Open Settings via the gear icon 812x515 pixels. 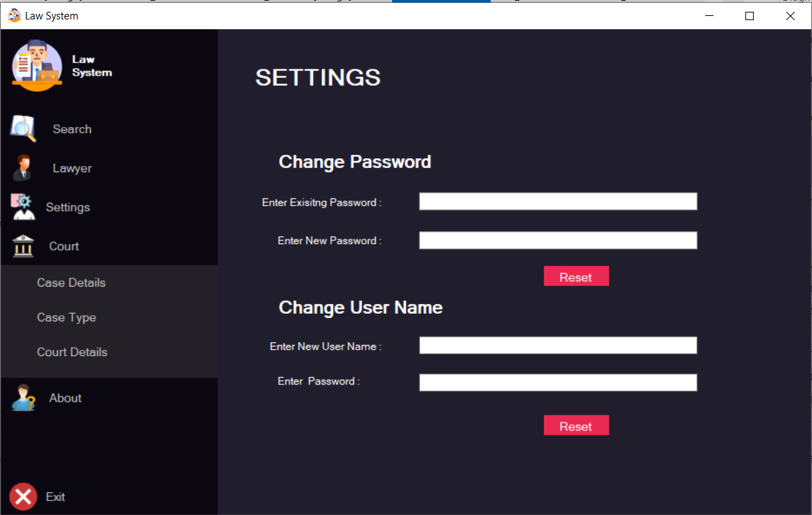(22, 206)
